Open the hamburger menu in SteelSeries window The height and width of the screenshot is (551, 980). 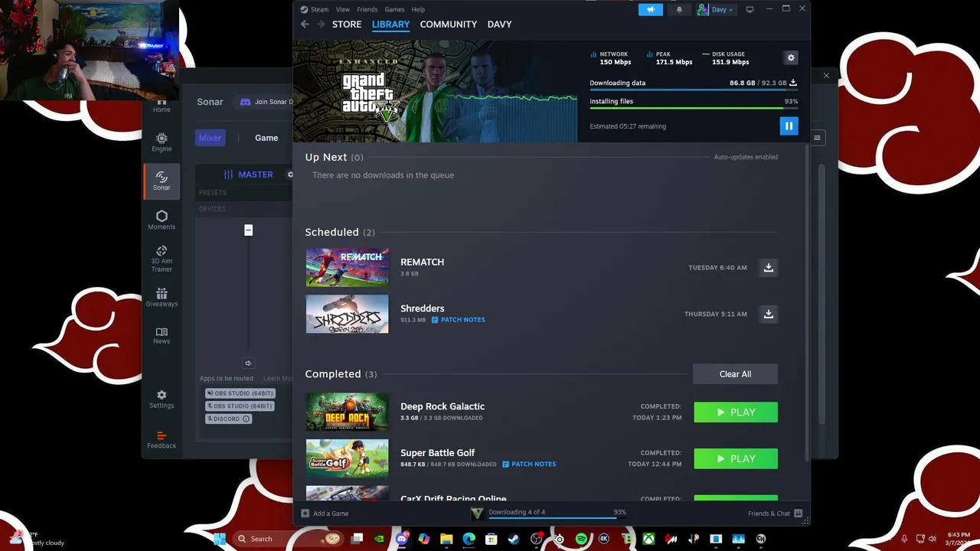click(817, 138)
